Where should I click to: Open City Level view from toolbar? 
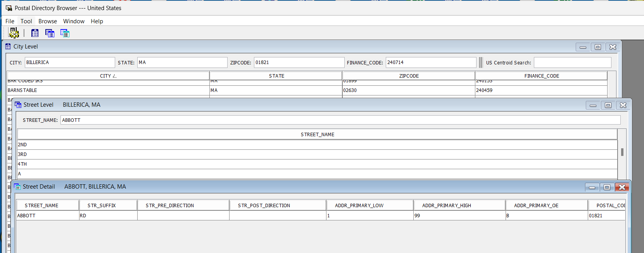pos(35,33)
